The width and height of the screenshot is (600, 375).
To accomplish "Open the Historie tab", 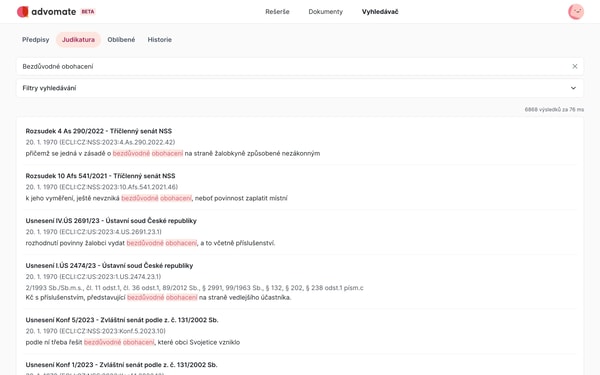I will click(x=160, y=39).
